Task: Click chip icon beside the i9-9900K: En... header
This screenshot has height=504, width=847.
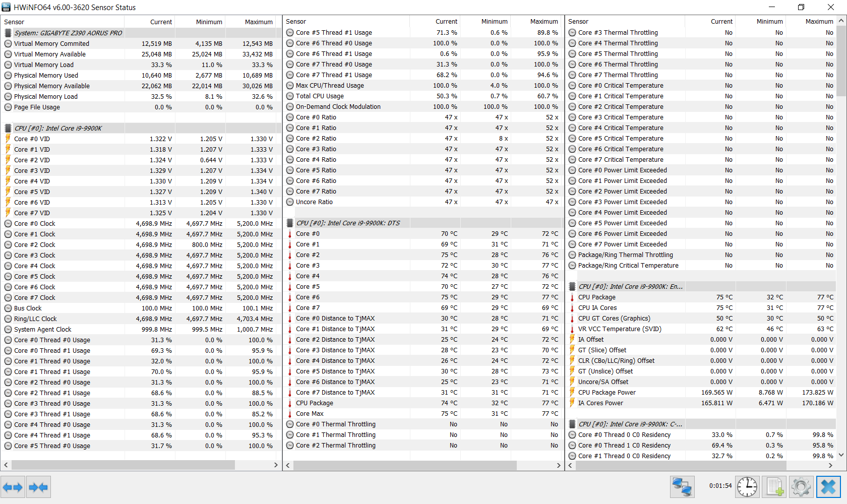Action: (572, 286)
